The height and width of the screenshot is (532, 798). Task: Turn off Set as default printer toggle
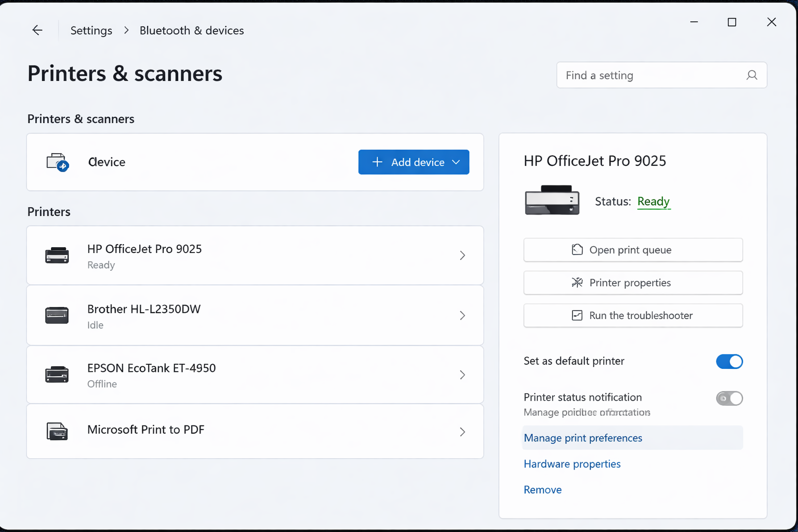click(729, 362)
